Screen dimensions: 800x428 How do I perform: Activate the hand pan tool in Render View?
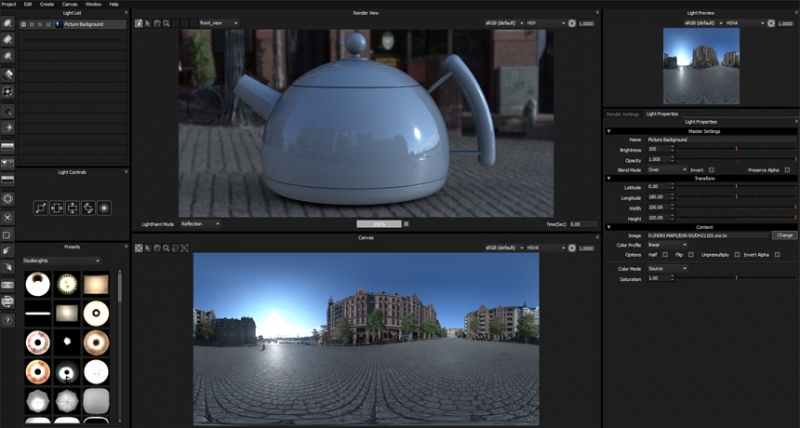tap(157, 23)
